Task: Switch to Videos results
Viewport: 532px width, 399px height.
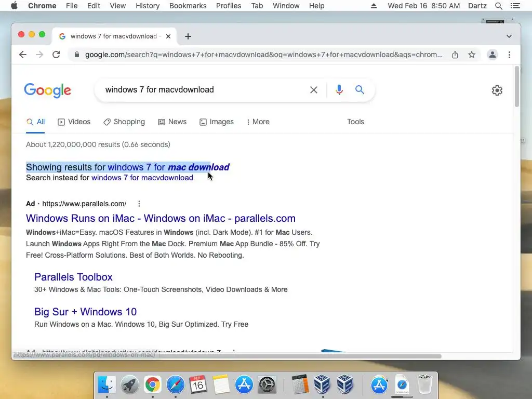Action: pyautogui.click(x=74, y=122)
